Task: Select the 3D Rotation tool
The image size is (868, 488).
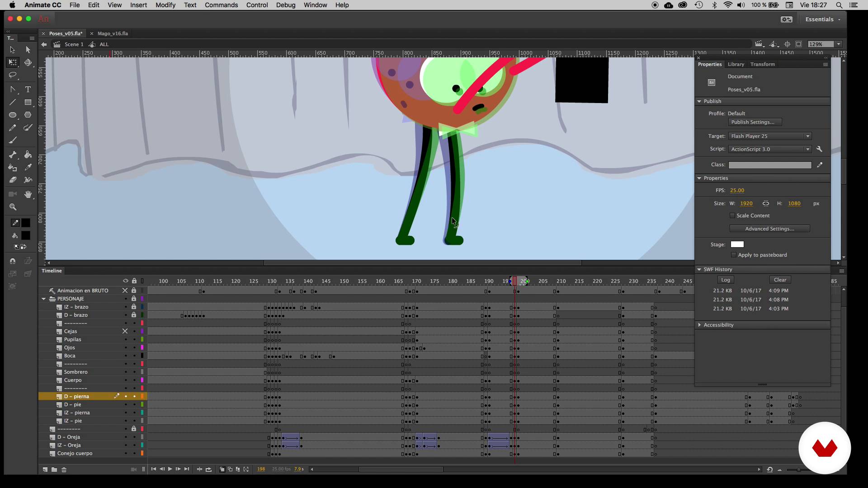Action: point(28,62)
